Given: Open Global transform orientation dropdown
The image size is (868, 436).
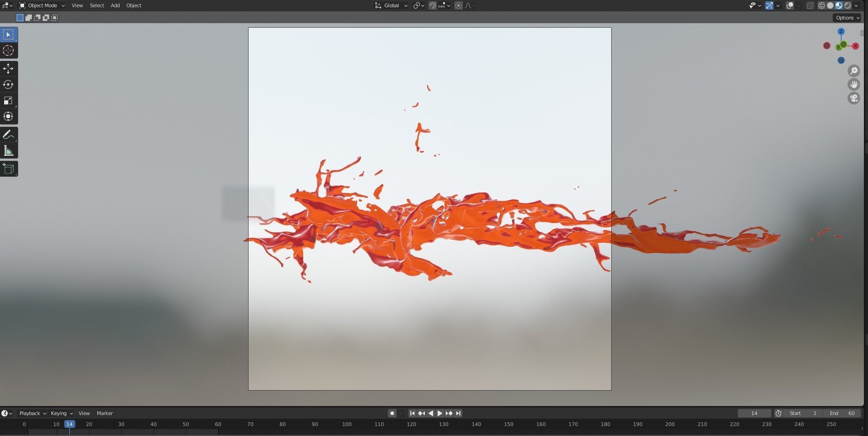Looking at the screenshot, I should (x=391, y=5).
